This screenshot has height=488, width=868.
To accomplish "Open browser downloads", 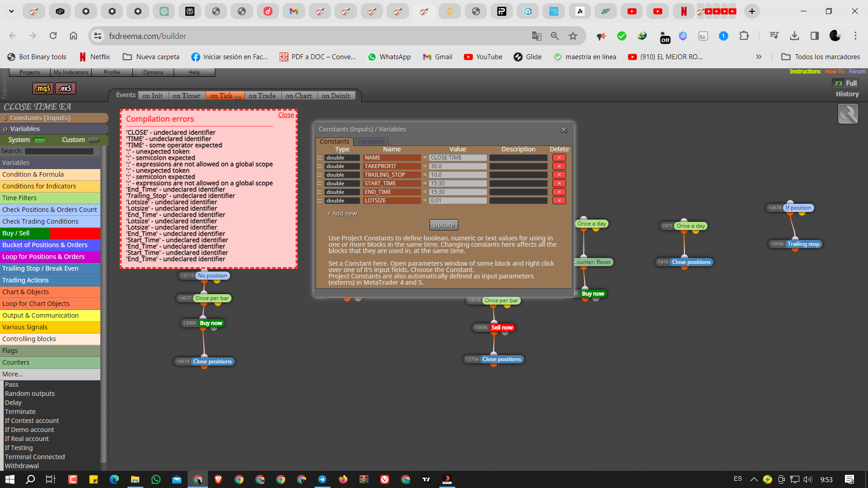I will tap(794, 36).
